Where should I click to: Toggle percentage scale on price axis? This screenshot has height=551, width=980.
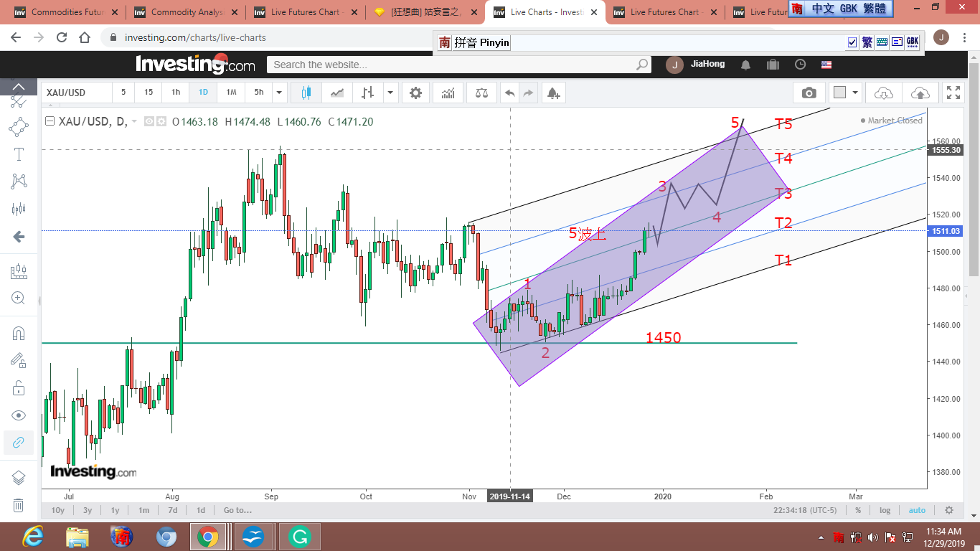[857, 510]
